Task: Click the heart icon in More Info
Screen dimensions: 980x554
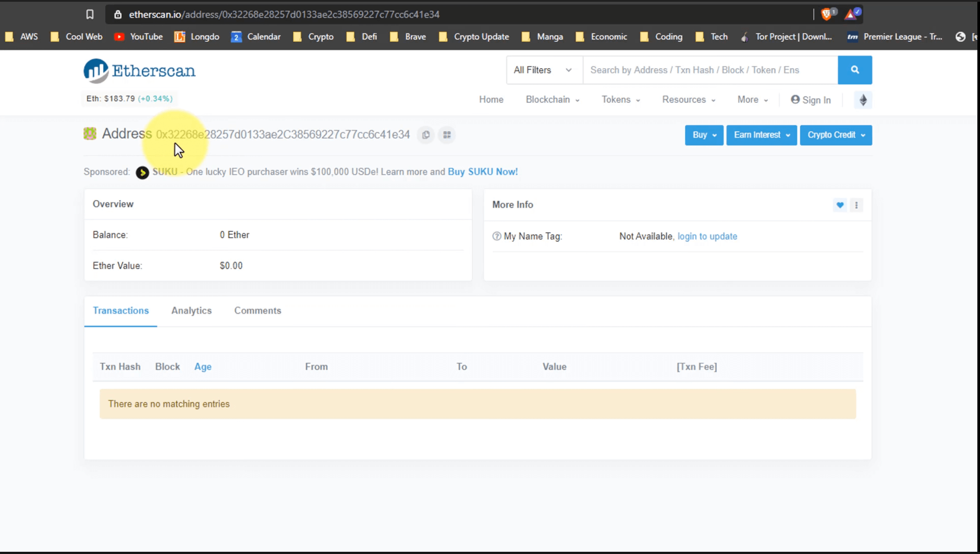Action: [x=840, y=205]
